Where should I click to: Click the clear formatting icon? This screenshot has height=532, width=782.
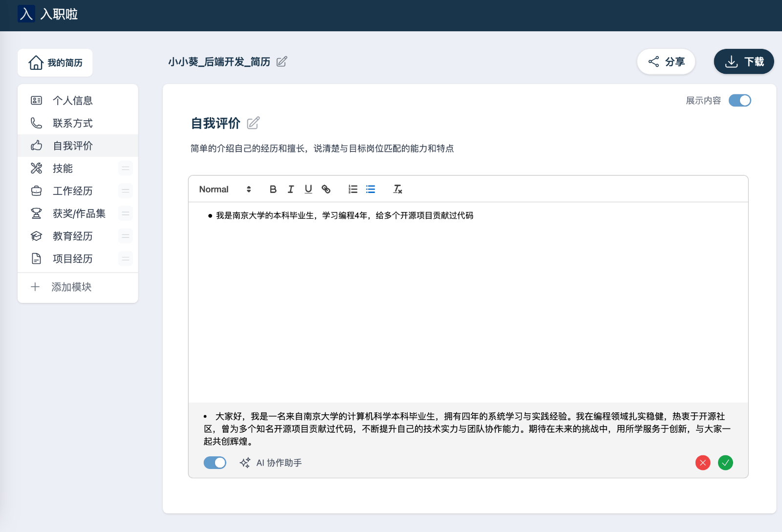pos(397,189)
